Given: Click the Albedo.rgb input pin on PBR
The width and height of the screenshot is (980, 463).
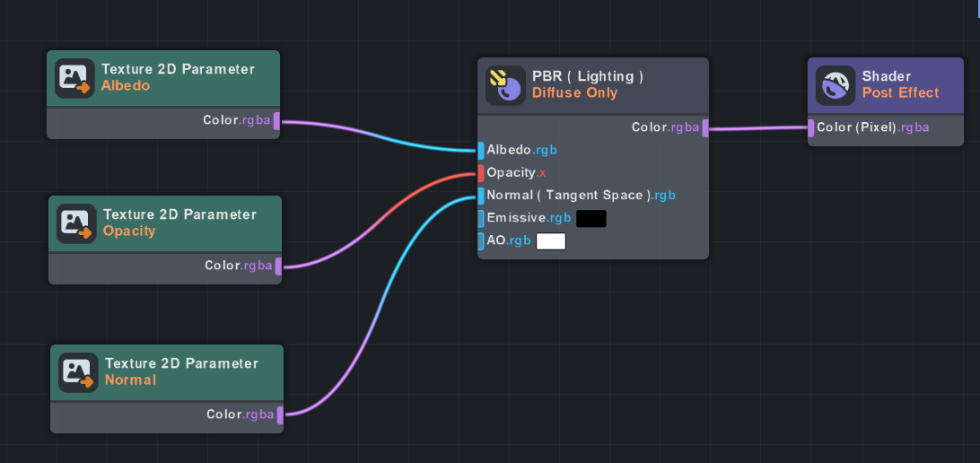Looking at the screenshot, I should (481, 150).
